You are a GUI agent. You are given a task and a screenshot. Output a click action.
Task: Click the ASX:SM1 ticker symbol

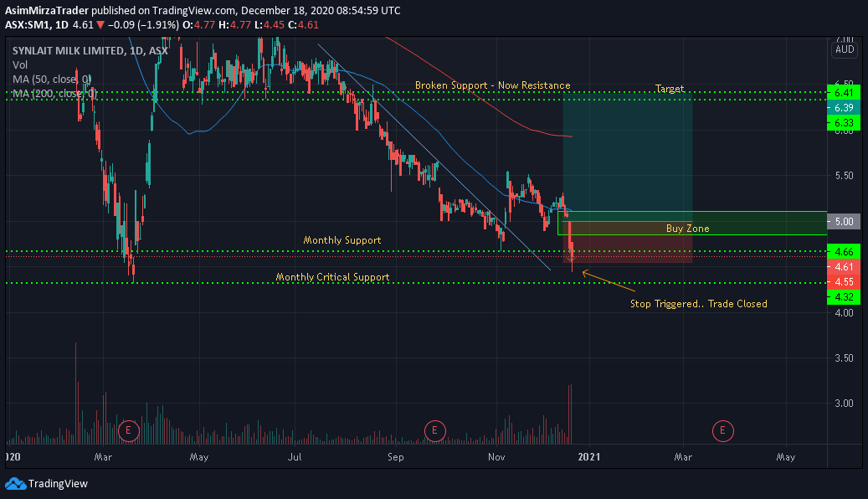[x=28, y=25]
